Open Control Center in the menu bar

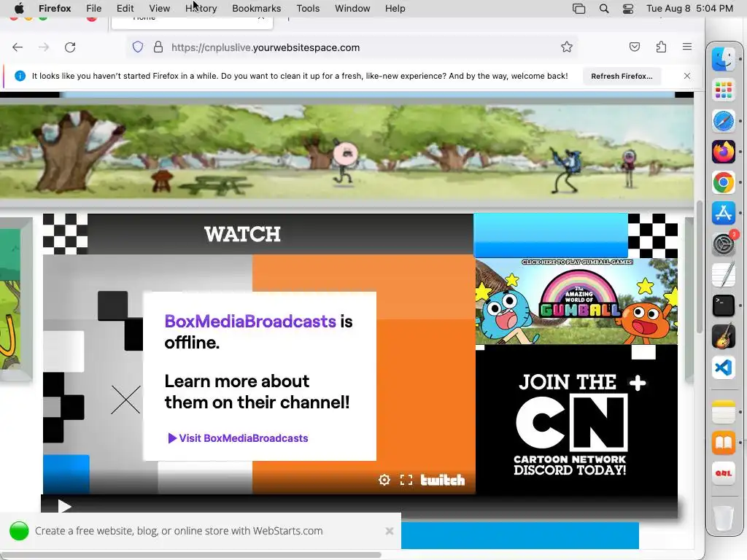tap(628, 8)
